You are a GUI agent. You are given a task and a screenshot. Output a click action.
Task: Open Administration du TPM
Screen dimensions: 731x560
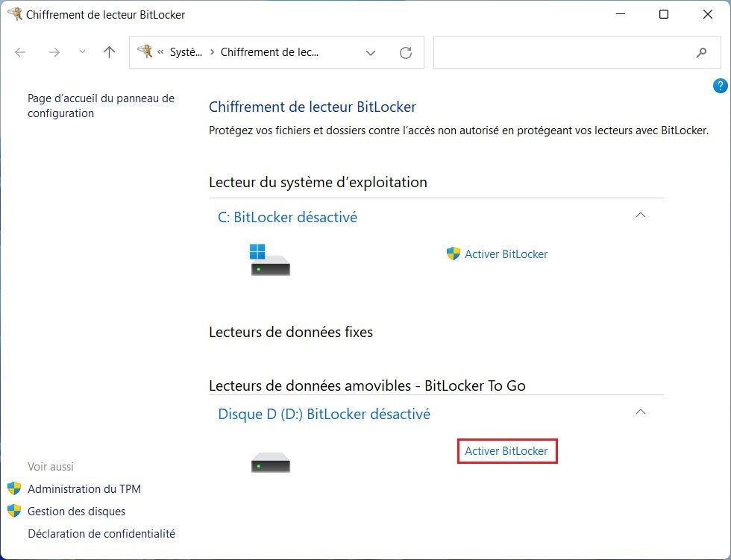tap(84, 489)
